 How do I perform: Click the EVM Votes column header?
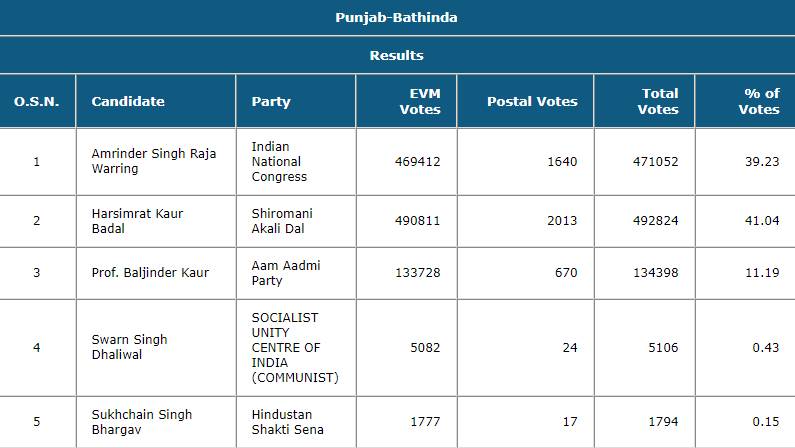[x=420, y=101]
